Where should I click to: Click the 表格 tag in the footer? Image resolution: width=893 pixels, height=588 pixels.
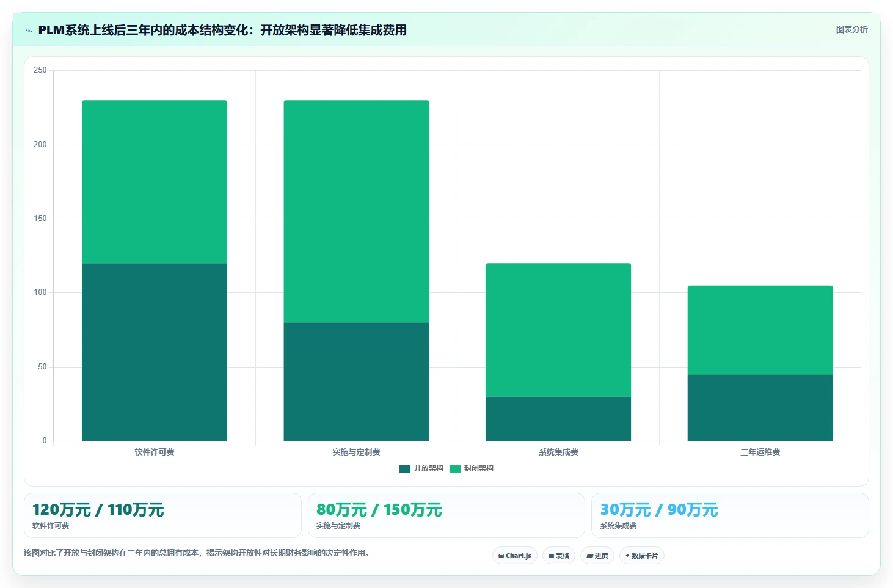pyautogui.click(x=559, y=556)
